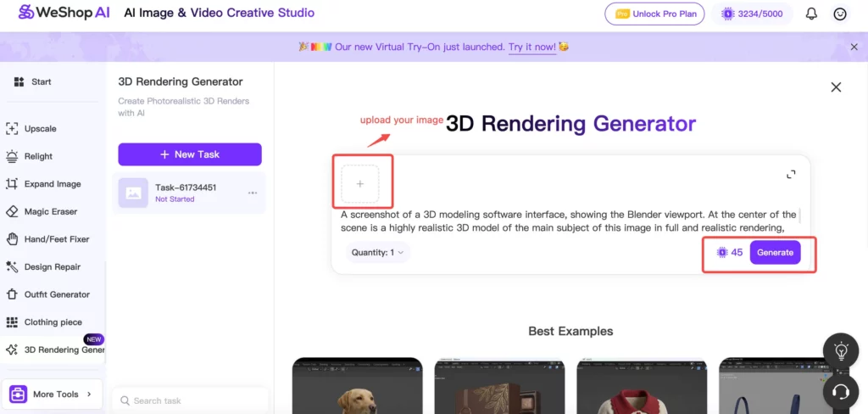Select the Magic Eraser tool
Screen dimensions: 868x414
(42, 212)
